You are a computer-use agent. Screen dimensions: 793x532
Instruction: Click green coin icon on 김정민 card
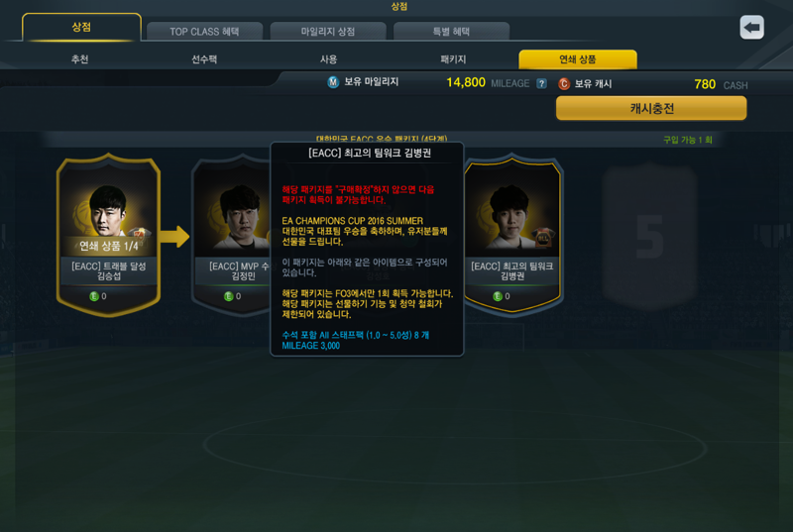pyautogui.click(x=229, y=296)
